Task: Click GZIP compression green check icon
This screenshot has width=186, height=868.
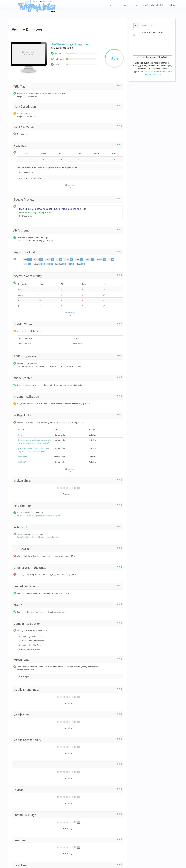Action: click(15, 363)
